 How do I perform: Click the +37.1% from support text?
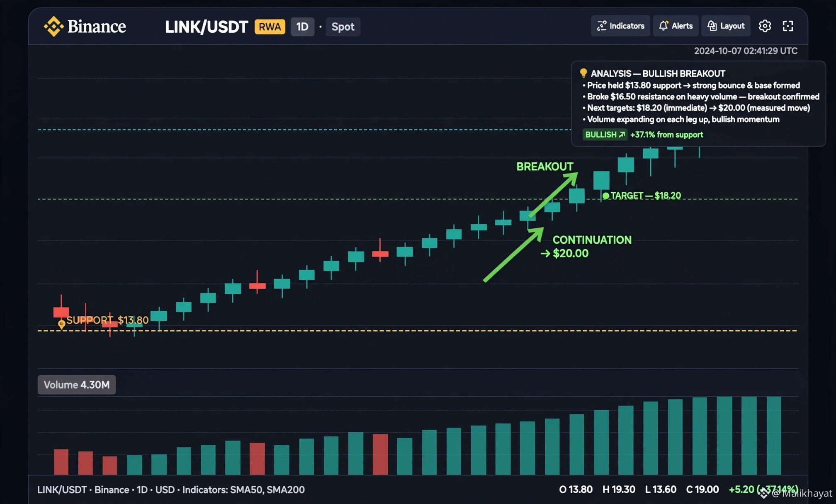[667, 135]
